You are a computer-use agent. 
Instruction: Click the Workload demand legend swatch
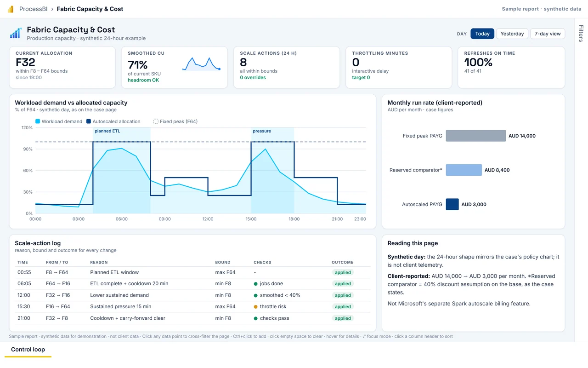pyautogui.click(x=38, y=121)
